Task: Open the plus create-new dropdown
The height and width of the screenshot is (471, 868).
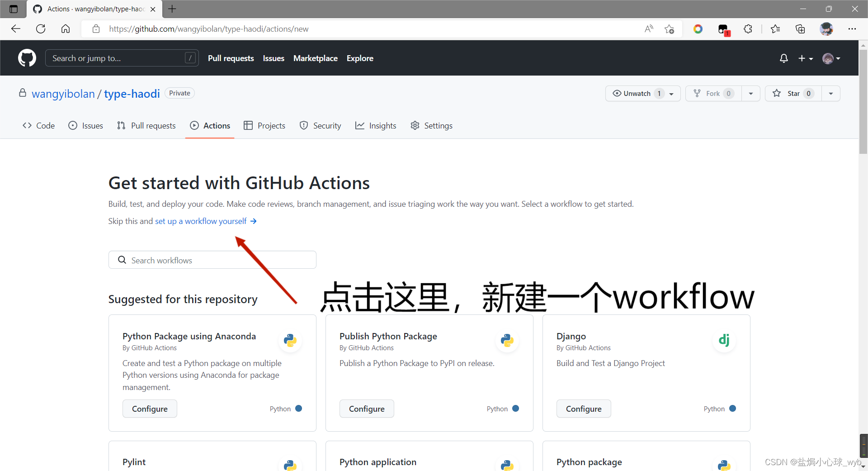Action: [806, 58]
